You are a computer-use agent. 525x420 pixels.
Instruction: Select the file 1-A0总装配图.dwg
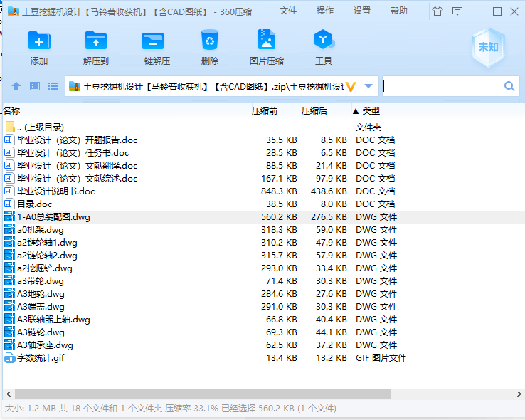tap(53, 216)
